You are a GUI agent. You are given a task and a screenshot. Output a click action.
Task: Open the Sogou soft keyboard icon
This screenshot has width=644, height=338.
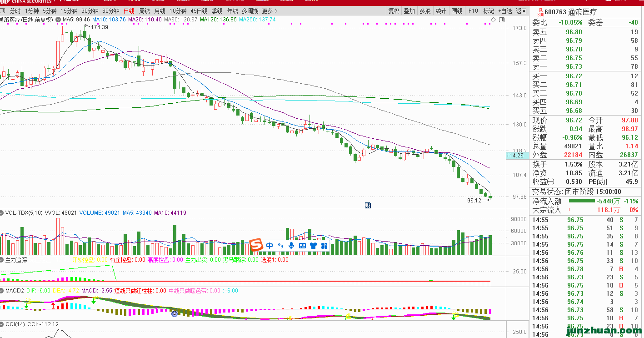pyautogui.click(x=302, y=246)
